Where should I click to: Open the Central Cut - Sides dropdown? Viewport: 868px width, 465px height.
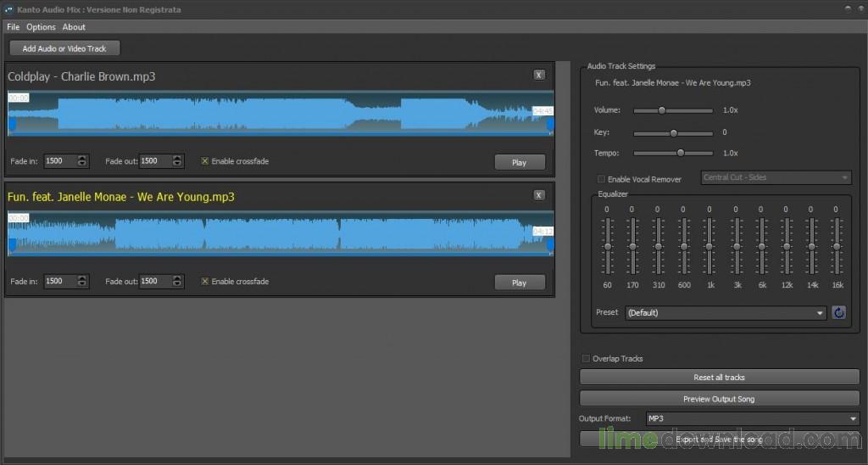point(776,177)
